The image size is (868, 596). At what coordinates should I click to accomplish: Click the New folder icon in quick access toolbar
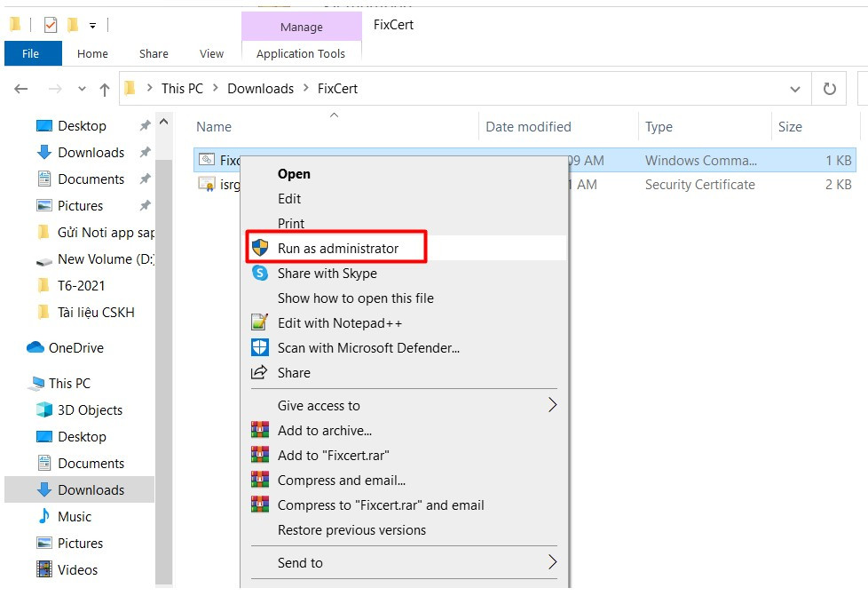pyautogui.click(x=73, y=25)
